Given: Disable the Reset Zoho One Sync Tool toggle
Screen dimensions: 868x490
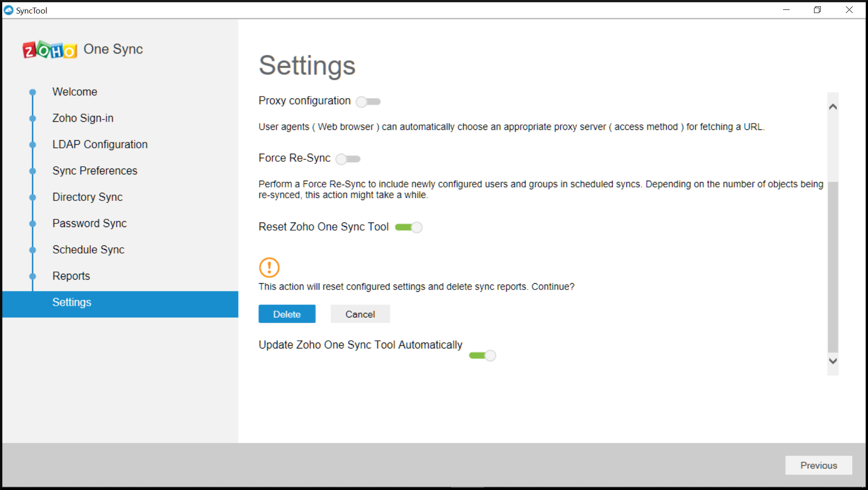Looking at the screenshot, I should [x=409, y=227].
